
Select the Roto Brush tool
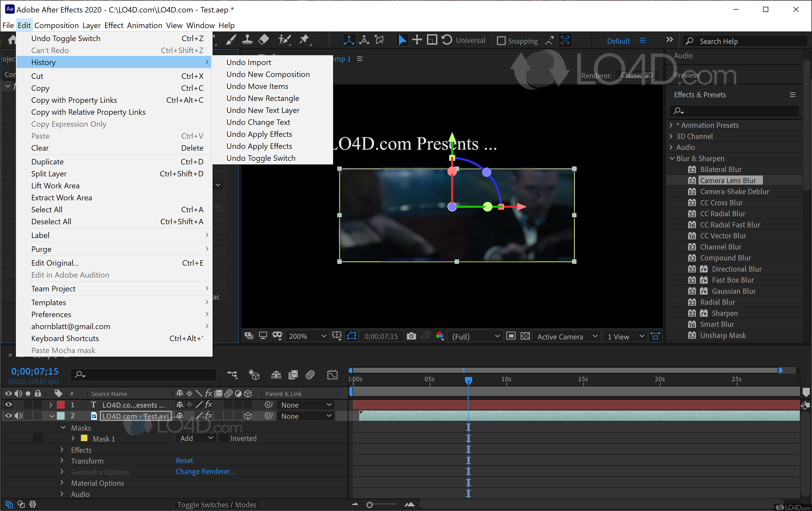(284, 40)
